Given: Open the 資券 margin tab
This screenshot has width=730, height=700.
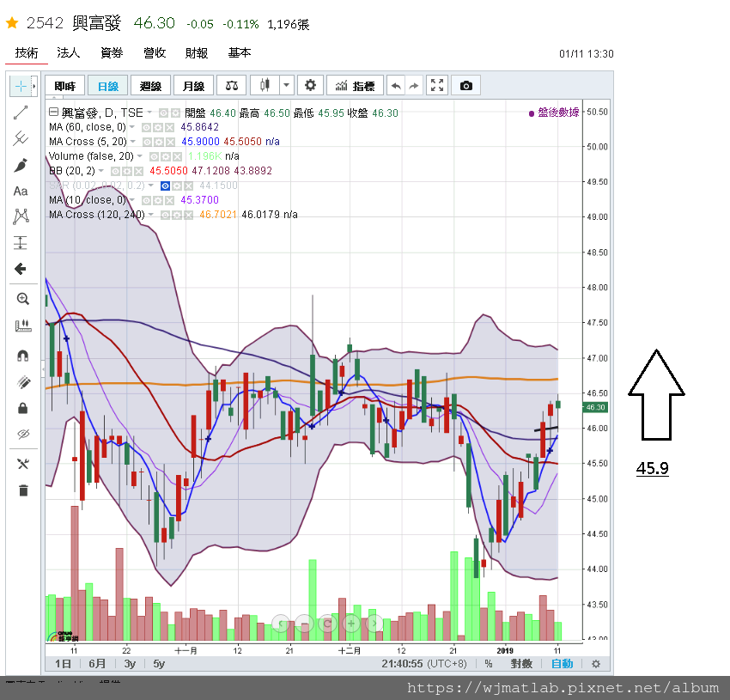Looking at the screenshot, I should click(112, 53).
